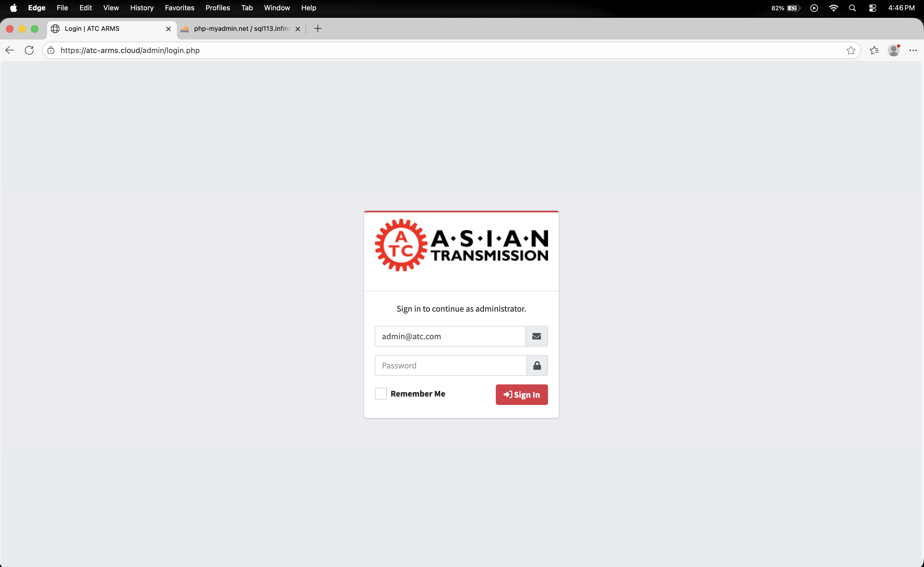
Task: Open Edge settings and more menu
Action: [913, 50]
